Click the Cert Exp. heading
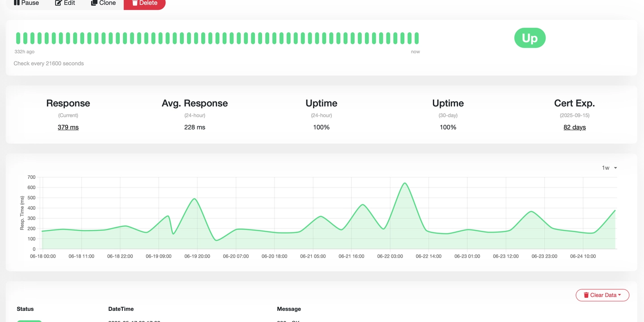The image size is (644, 322). click(575, 103)
